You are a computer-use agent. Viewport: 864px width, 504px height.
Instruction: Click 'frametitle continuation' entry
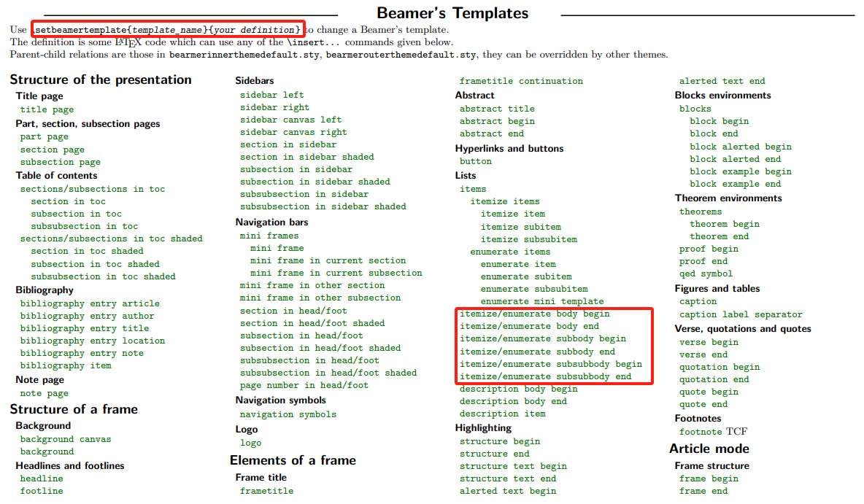(x=521, y=81)
